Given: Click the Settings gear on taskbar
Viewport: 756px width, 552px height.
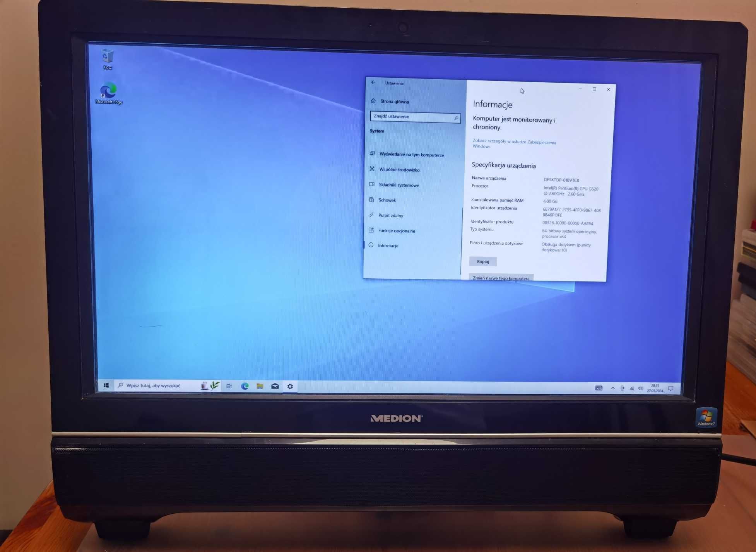Looking at the screenshot, I should [290, 387].
